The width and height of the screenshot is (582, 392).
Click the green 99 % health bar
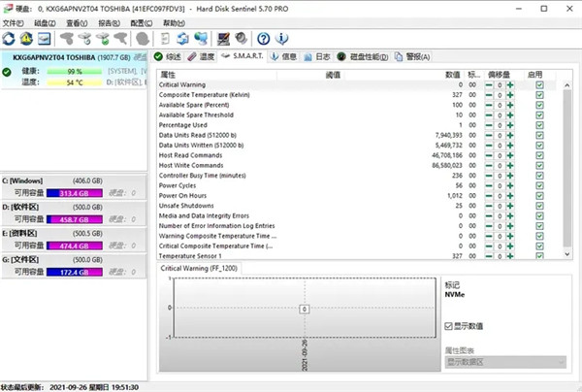coord(75,71)
